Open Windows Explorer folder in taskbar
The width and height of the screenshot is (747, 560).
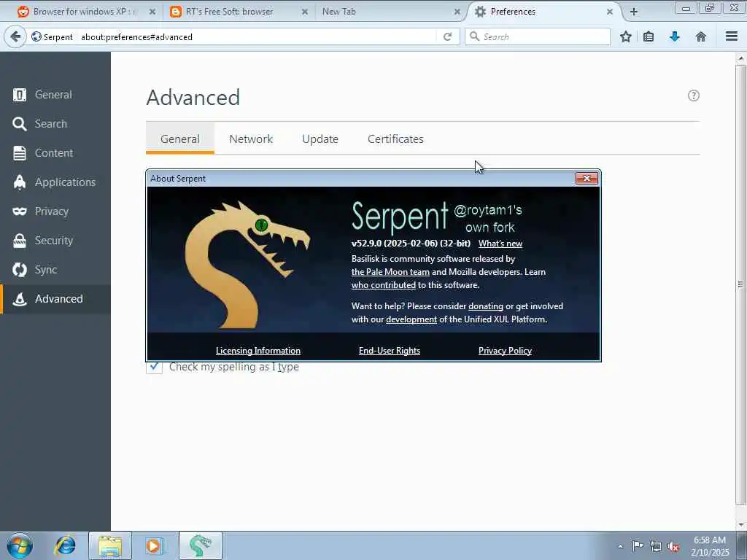[110, 545]
